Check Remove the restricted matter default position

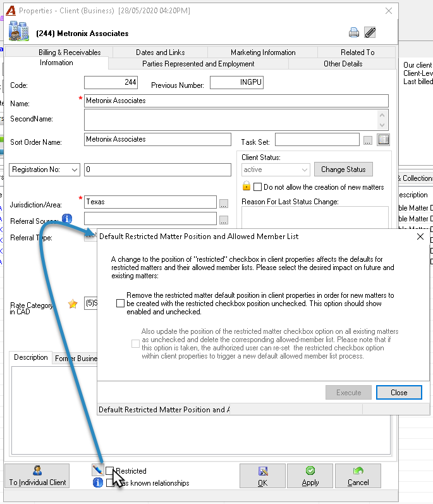point(120,303)
